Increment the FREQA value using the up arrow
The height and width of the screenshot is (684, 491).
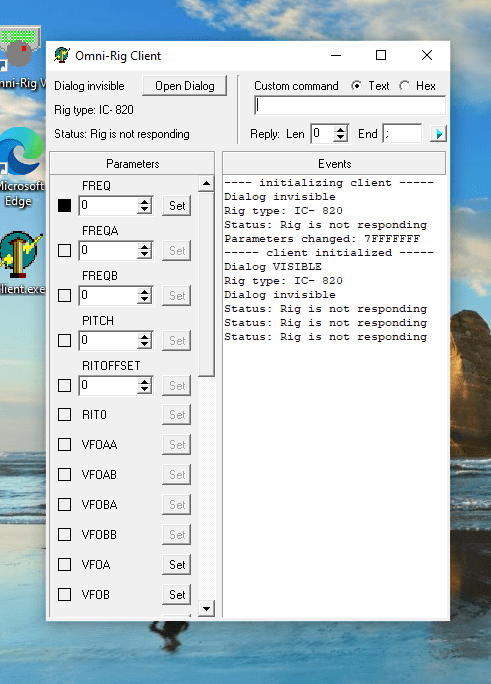tap(144, 246)
